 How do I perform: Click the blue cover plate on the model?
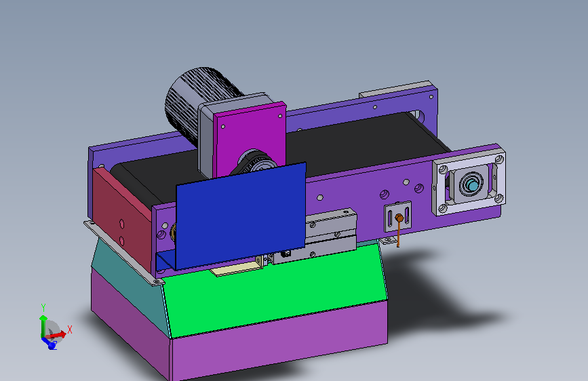coord(241,216)
